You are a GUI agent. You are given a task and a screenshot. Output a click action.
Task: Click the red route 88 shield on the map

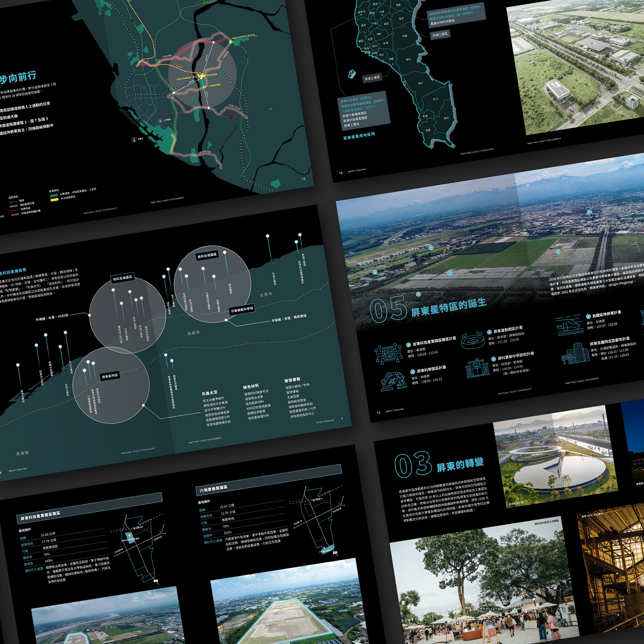tap(231, 117)
